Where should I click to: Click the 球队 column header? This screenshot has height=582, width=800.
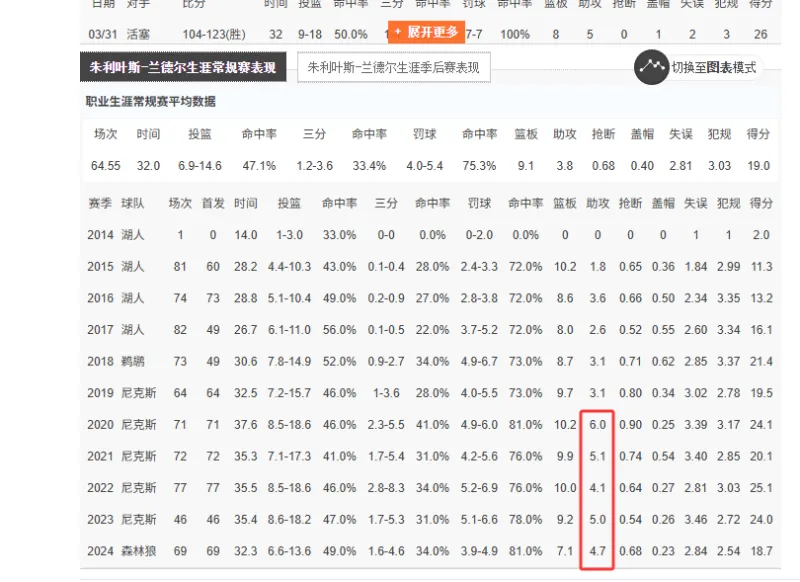click(x=133, y=203)
